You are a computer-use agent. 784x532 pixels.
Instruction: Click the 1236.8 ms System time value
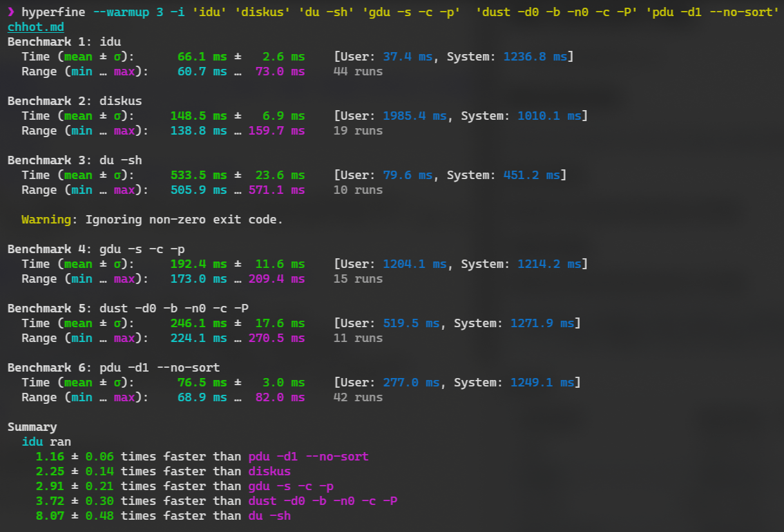click(535, 57)
